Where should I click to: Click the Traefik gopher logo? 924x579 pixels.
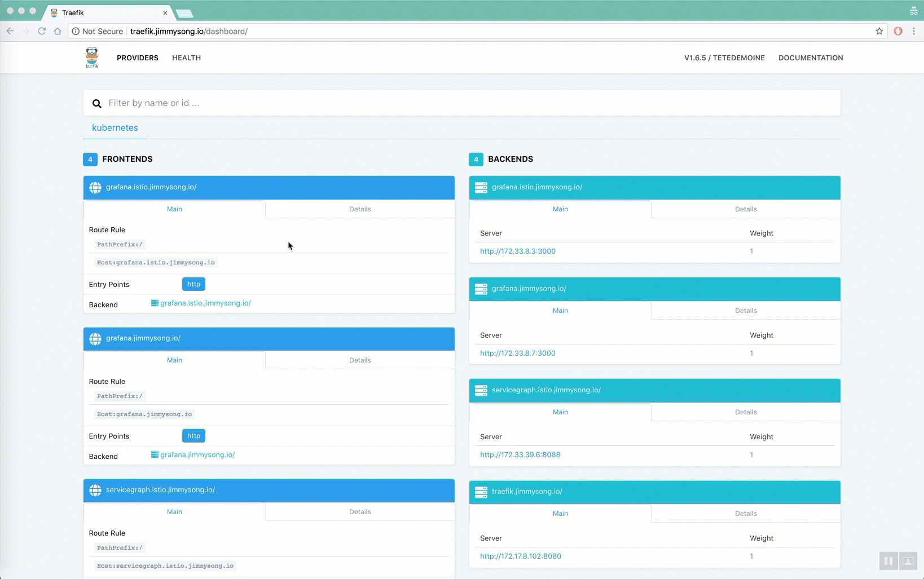(91, 58)
